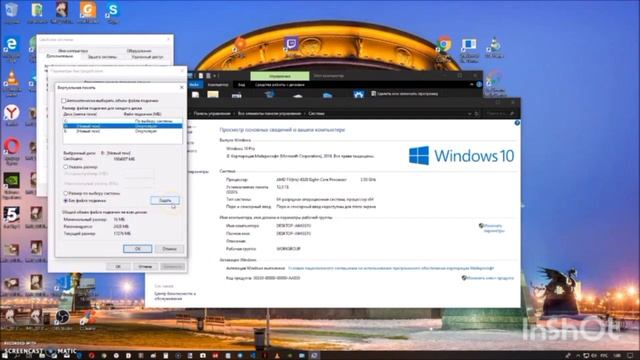Open 'Оборудование' tab in System Properties

[139, 51]
